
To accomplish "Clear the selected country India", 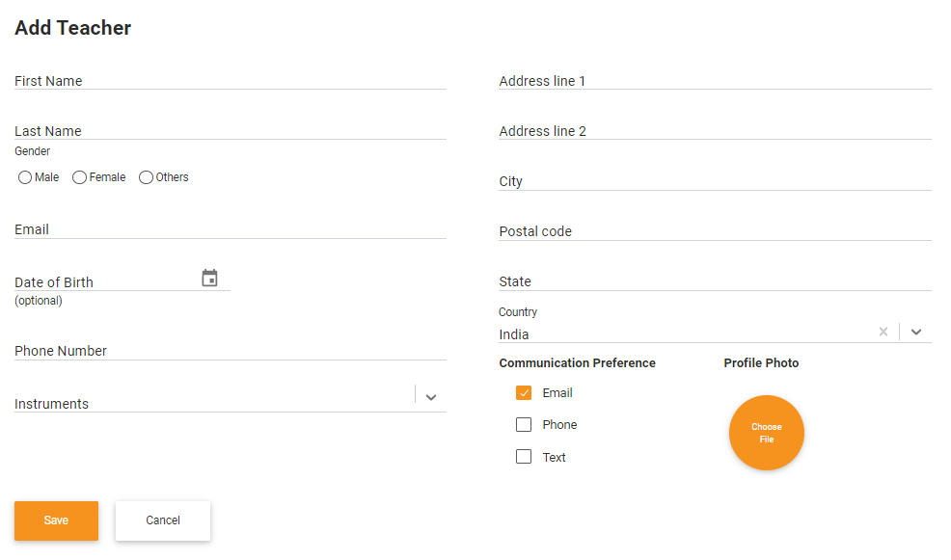I will click(x=883, y=332).
